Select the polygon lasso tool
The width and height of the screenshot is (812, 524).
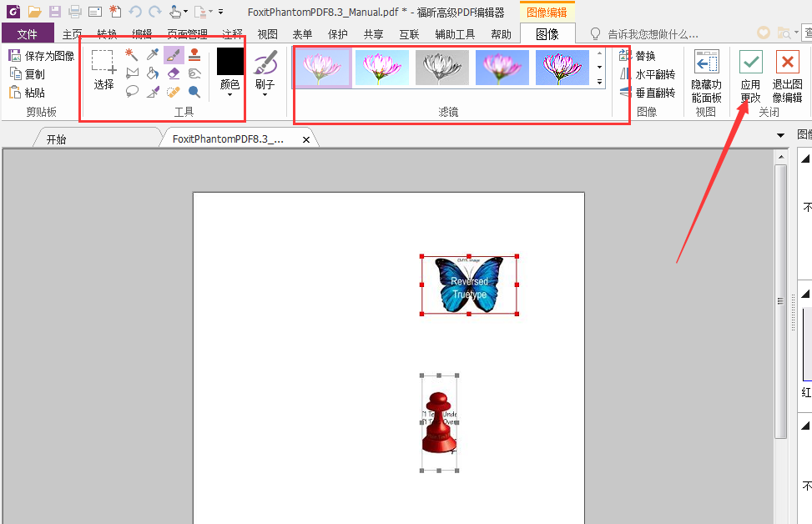coord(132,73)
